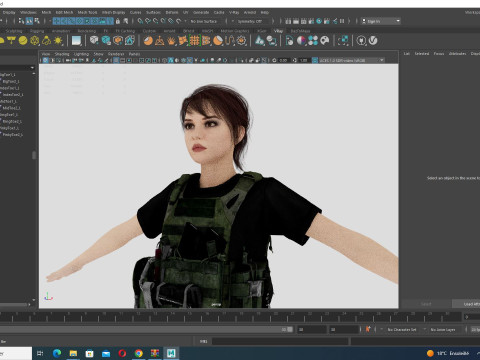The width and height of the screenshot is (480, 360).
Task: Click the four-circles shelf icon
Action: click(x=313, y=41)
